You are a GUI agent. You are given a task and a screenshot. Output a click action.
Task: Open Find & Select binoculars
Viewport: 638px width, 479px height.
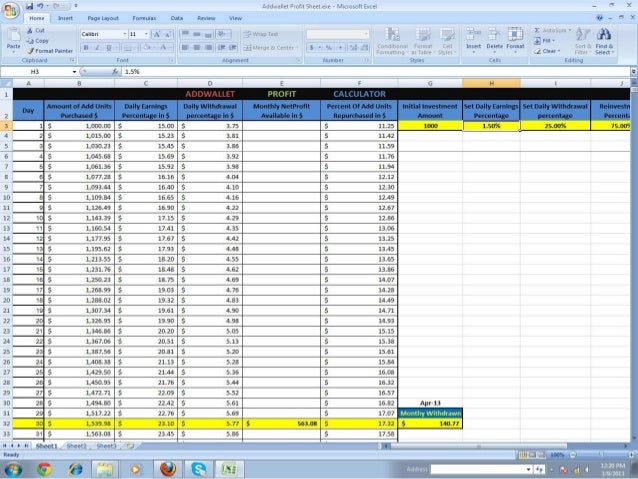pyautogui.click(x=604, y=41)
